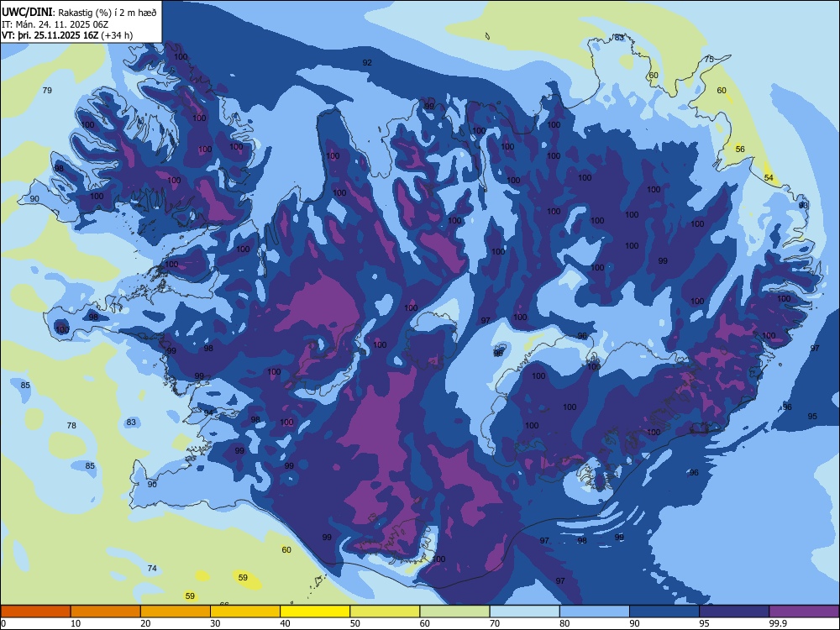Click the 99.9 legend scale label
The width and height of the screenshot is (840, 630).
(x=777, y=623)
